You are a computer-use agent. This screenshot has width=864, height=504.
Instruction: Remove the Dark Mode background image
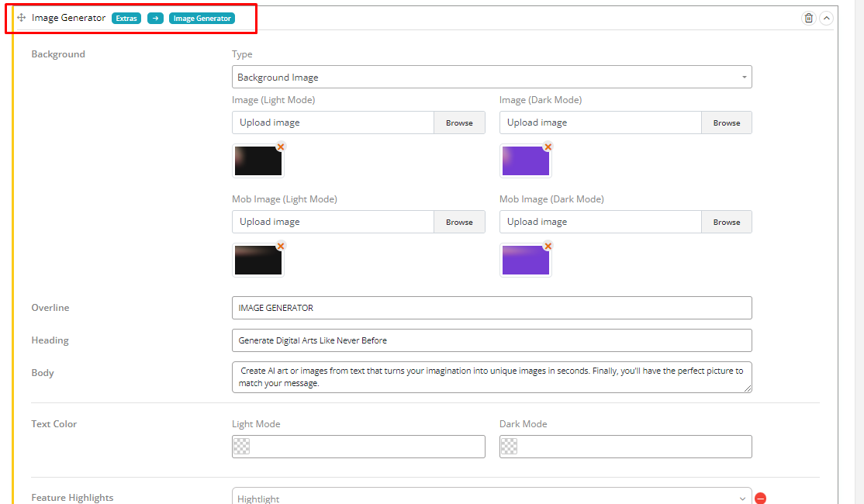(548, 147)
